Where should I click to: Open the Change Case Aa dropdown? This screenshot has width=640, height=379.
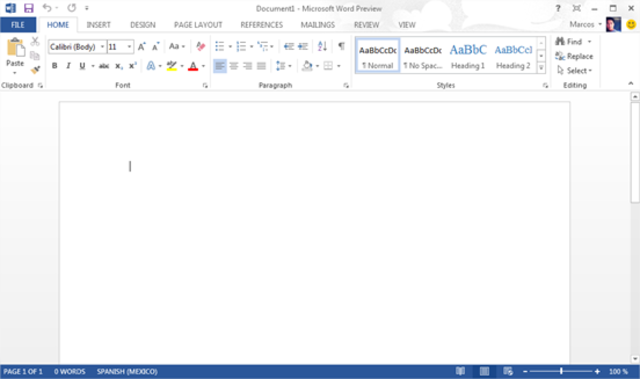(x=177, y=47)
